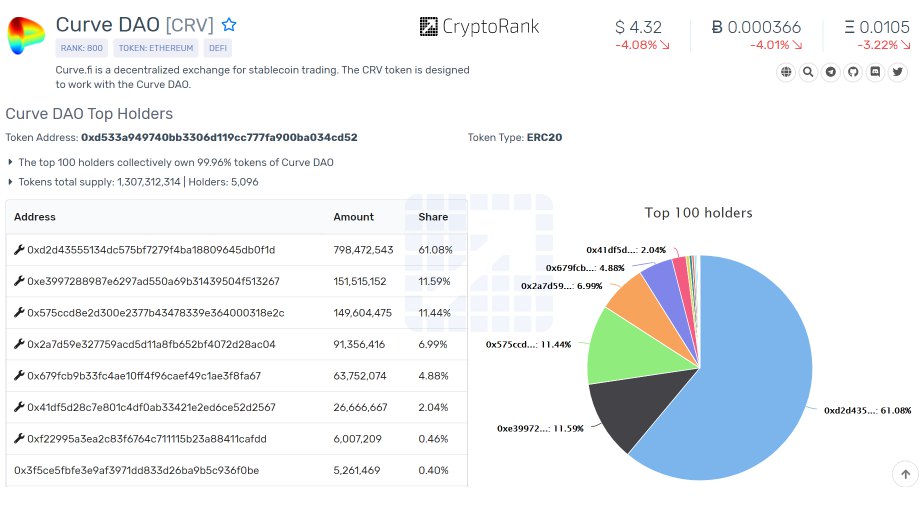Open the Discord icon link
Screen dimensions: 920x528
(875, 72)
